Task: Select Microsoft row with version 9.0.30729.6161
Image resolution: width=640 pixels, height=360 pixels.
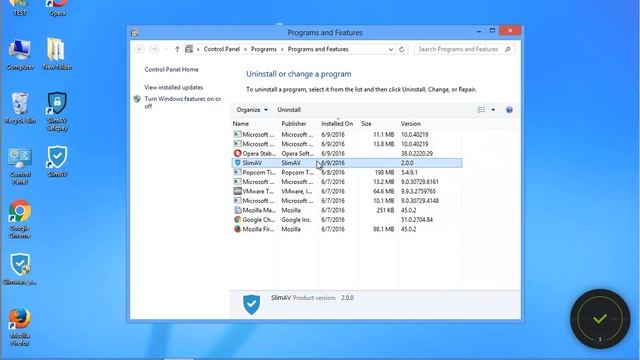Action: coord(347,182)
